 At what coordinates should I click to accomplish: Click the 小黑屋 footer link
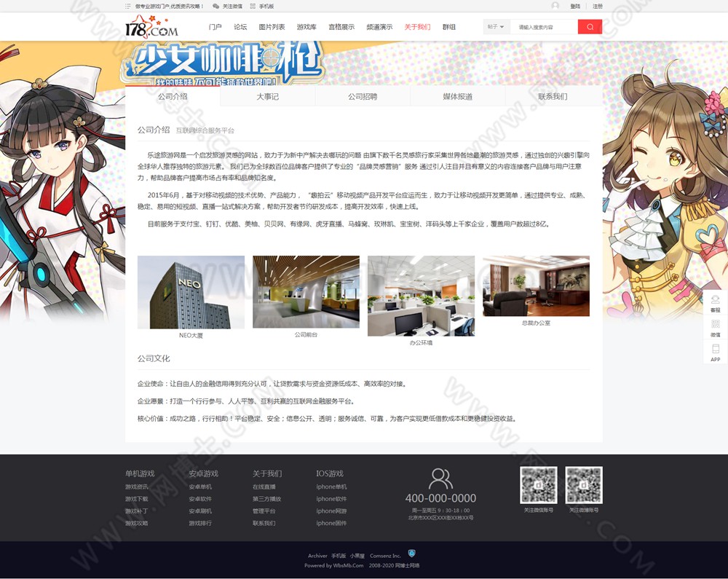pyautogui.click(x=357, y=556)
